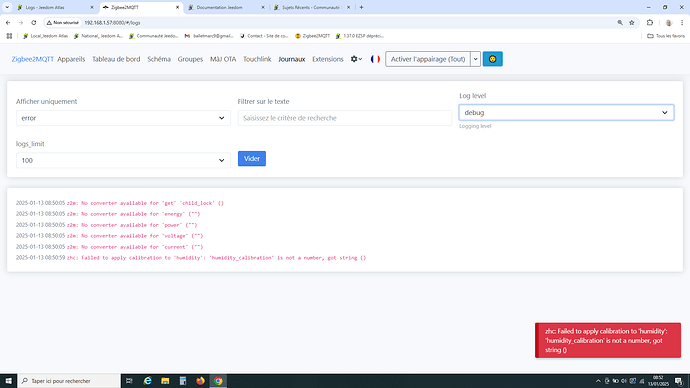Open Chrome extensions puzzle icon

tap(650, 22)
